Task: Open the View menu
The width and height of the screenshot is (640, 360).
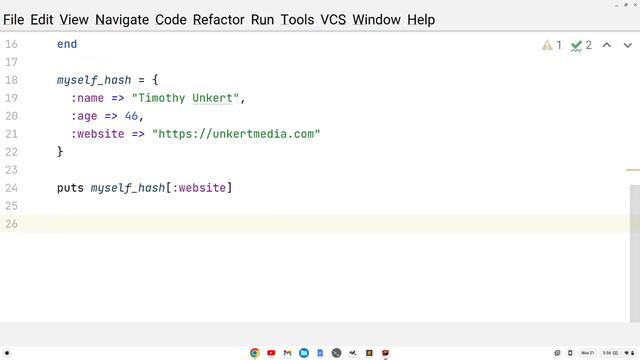Action: pyautogui.click(x=74, y=20)
